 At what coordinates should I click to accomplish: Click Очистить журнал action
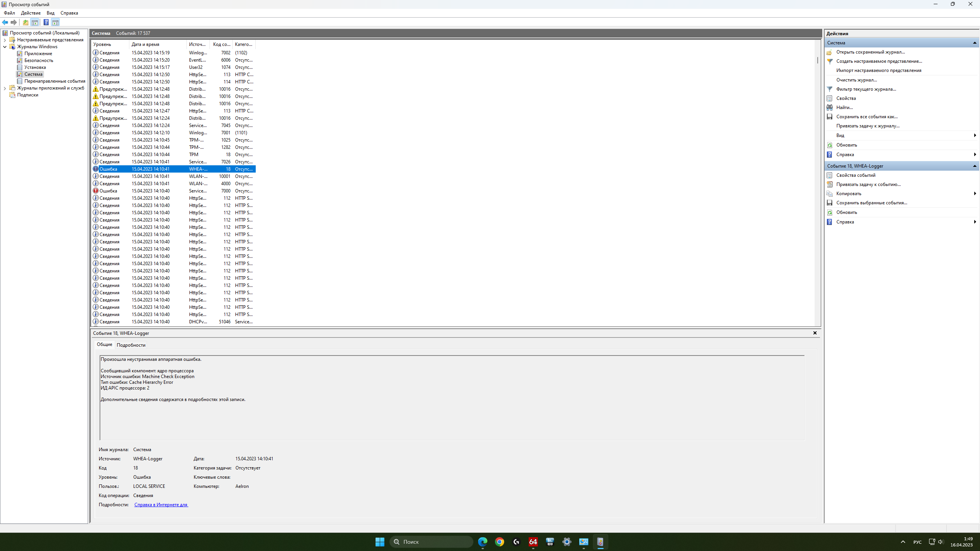[x=856, y=80]
